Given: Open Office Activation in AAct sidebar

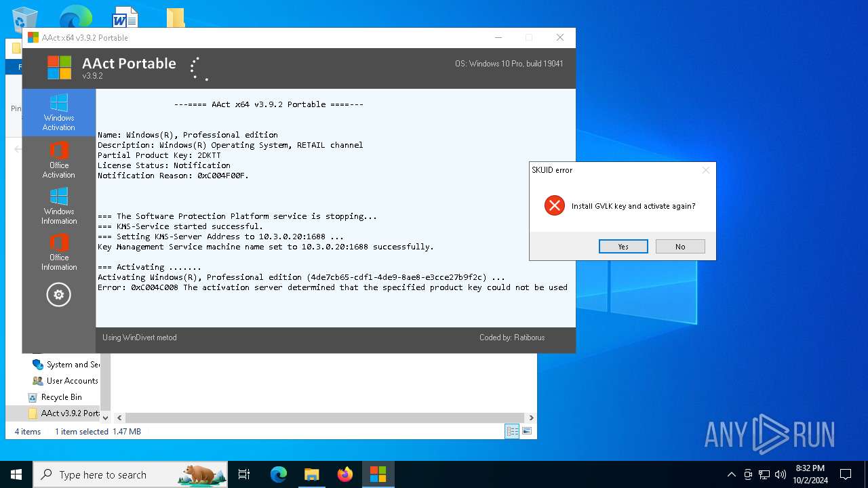Looking at the screenshot, I should [x=59, y=160].
